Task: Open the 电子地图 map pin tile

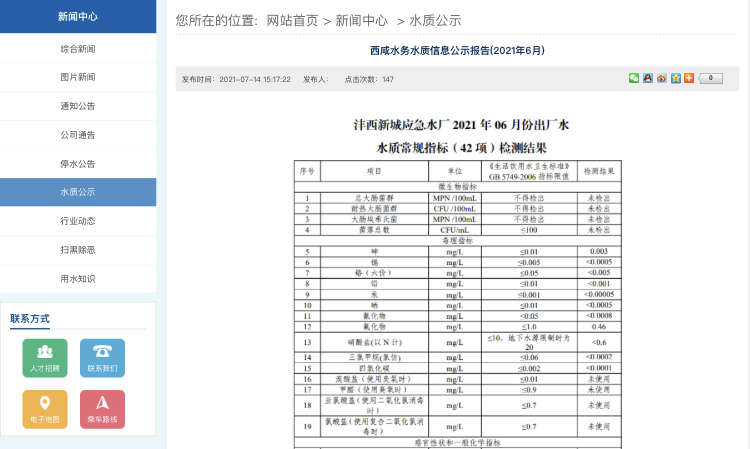Action: pyautogui.click(x=45, y=409)
